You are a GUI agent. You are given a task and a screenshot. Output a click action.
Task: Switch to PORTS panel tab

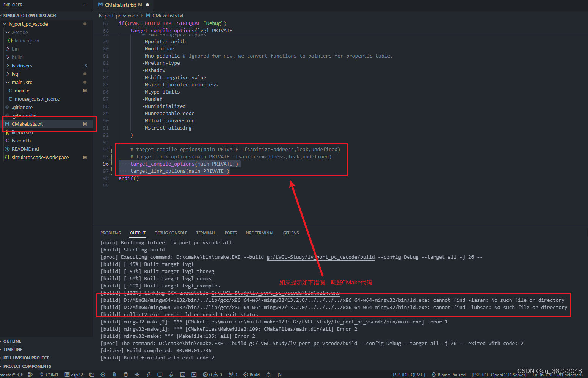tap(230, 233)
